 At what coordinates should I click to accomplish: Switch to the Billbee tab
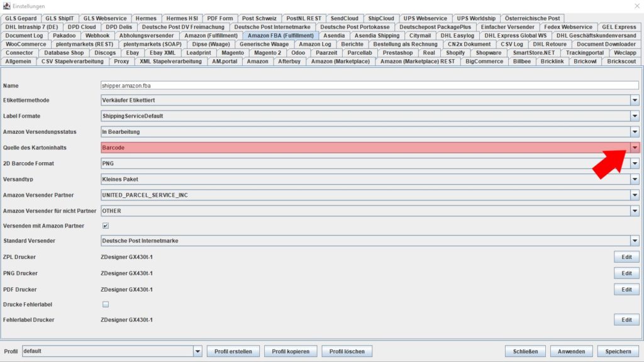(521, 62)
